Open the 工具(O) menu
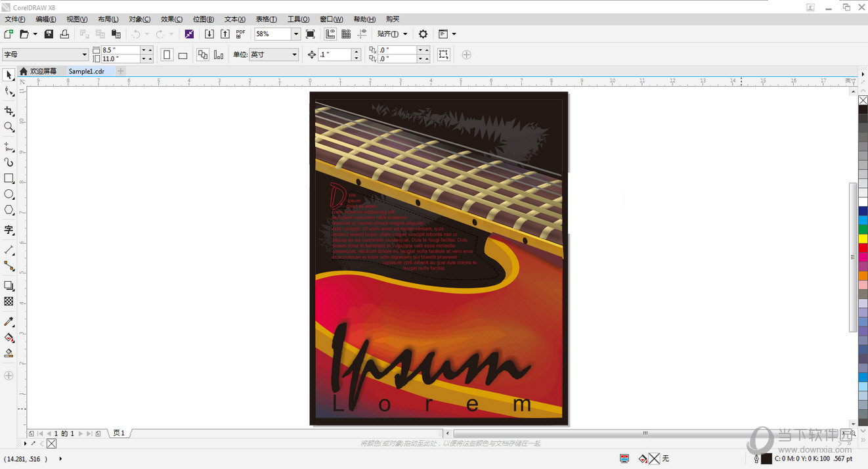This screenshot has width=868, height=469. (298, 19)
